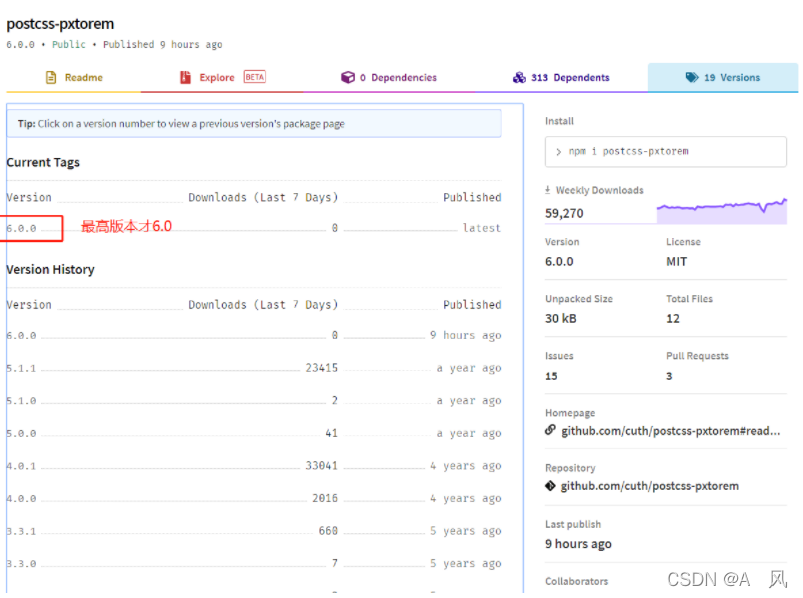Open the 313 Dependents tab
The image size is (803, 598).
click(561, 77)
